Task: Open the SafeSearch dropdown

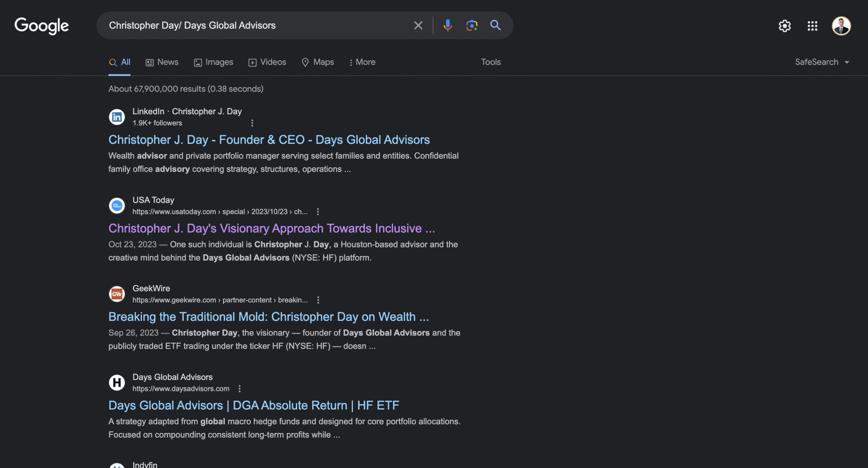Action: [822, 62]
